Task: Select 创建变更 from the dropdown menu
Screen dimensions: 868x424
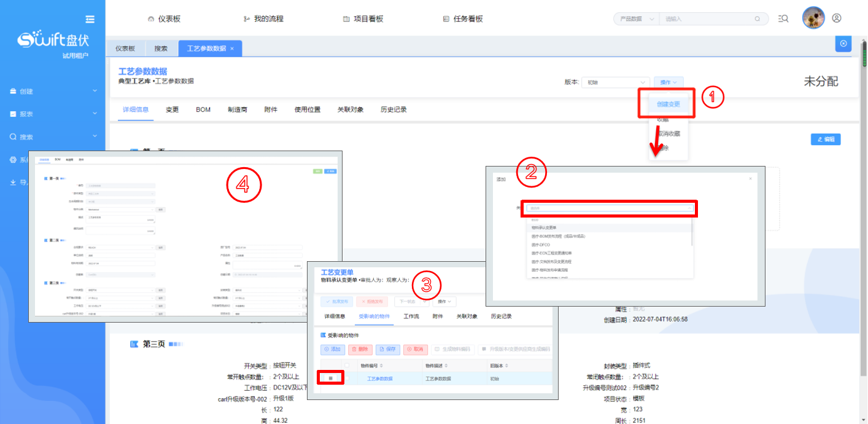Action: [668, 104]
